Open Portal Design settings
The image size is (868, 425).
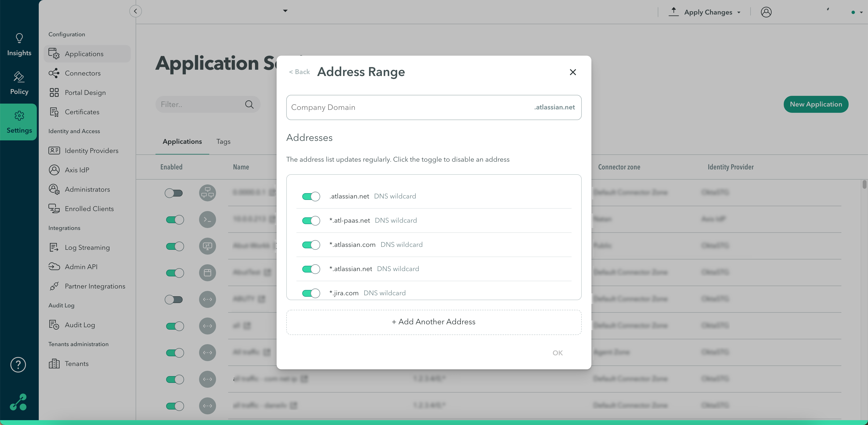pos(85,93)
